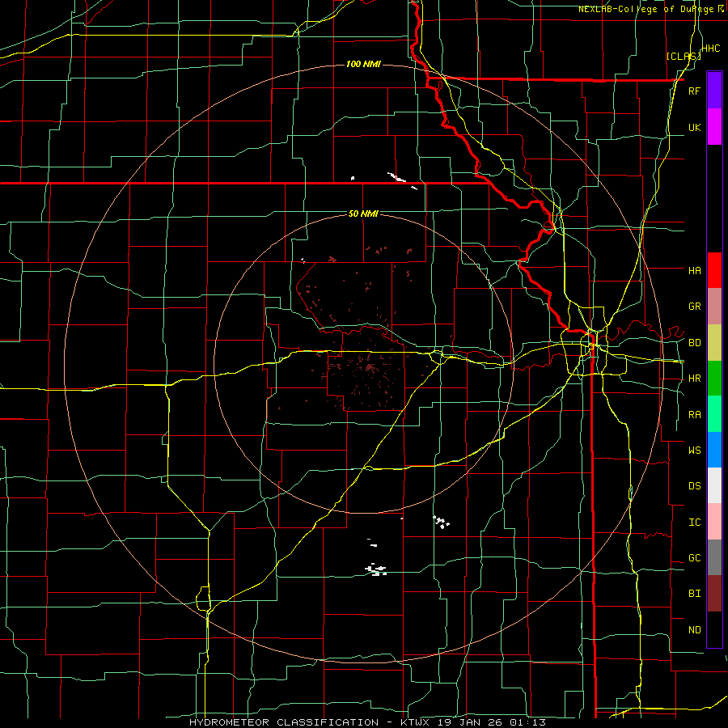Image resolution: width=728 pixels, height=728 pixels.
Task: Click the BD yellow legend swatch
Action: [714, 343]
